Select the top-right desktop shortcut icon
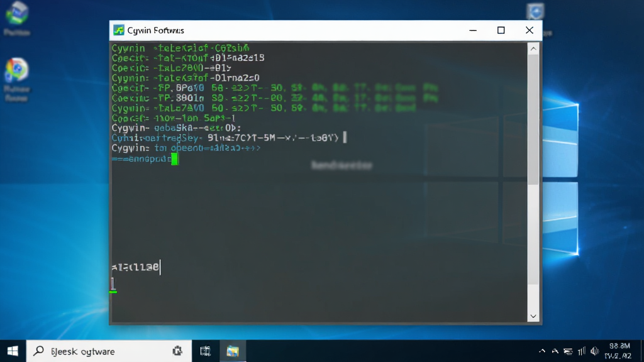This screenshot has height=362, width=644. point(535,11)
